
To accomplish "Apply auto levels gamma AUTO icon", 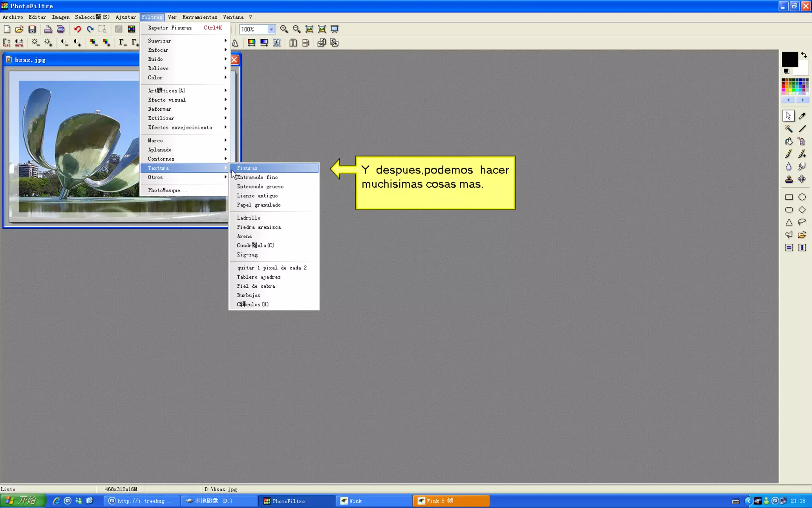I will (7, 42).
